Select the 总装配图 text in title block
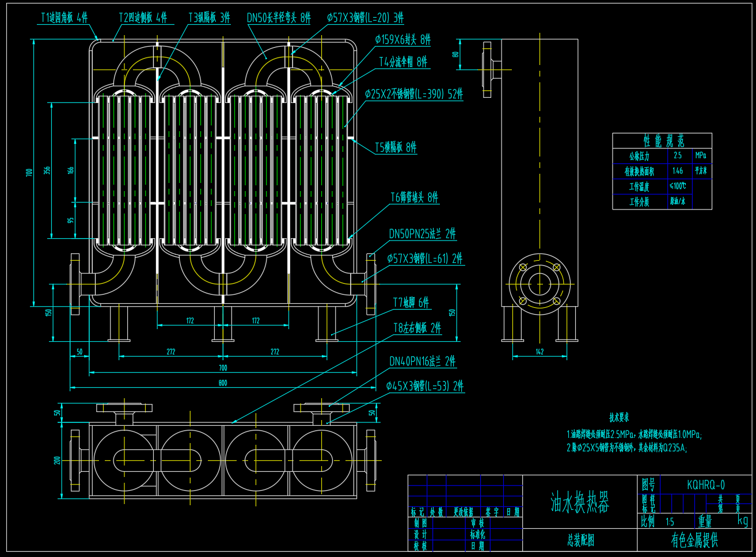 click(x=580, y=540)
